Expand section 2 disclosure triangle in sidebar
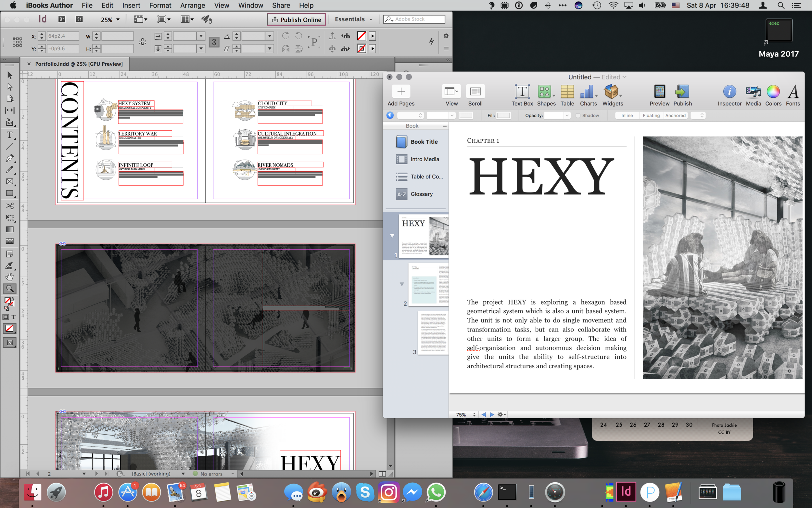 tap(401, 284)
